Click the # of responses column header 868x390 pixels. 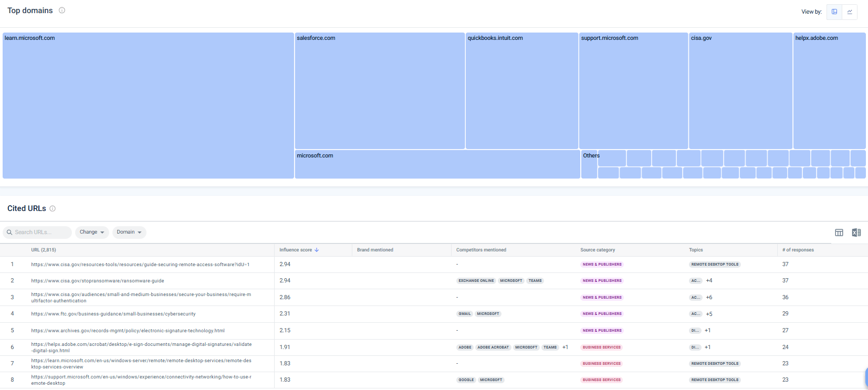pyautogui.click(x=798, y=250)
